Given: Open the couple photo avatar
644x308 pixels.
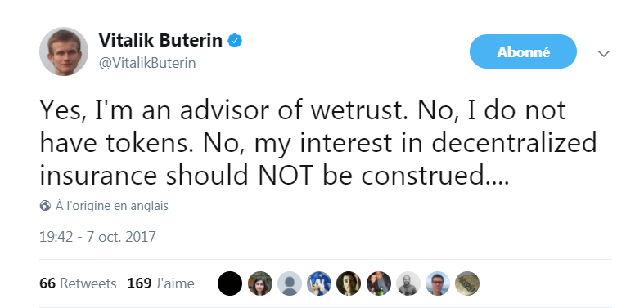Looking at the screenshot, I should [378, 283].
